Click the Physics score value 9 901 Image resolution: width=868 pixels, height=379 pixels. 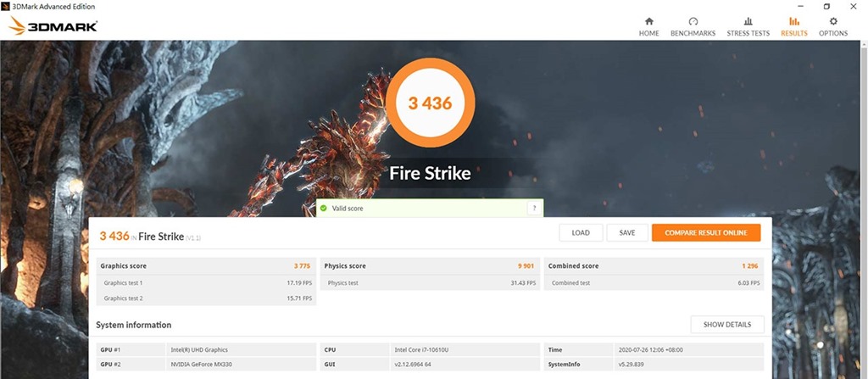(x=526, y=266)
